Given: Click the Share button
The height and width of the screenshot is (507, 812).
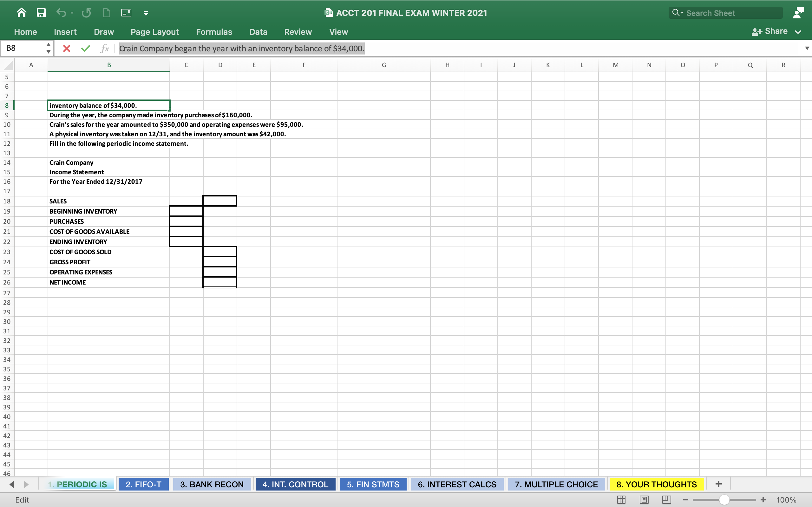Looking at the screenshot, I should [770, 31].
